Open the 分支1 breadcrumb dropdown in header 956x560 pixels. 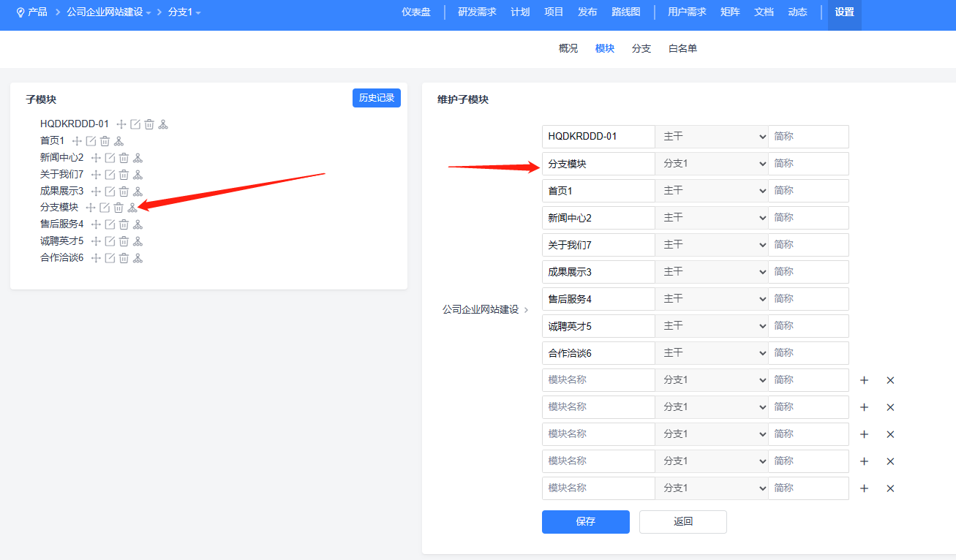184,12
